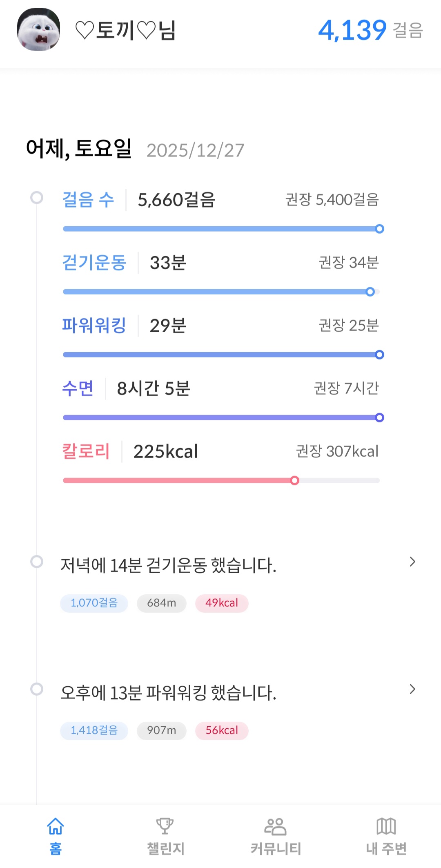The height and width of the screenshot is (868, 441).
Task: Tap the 907m distance badge
Action: [x=162, y=731]
